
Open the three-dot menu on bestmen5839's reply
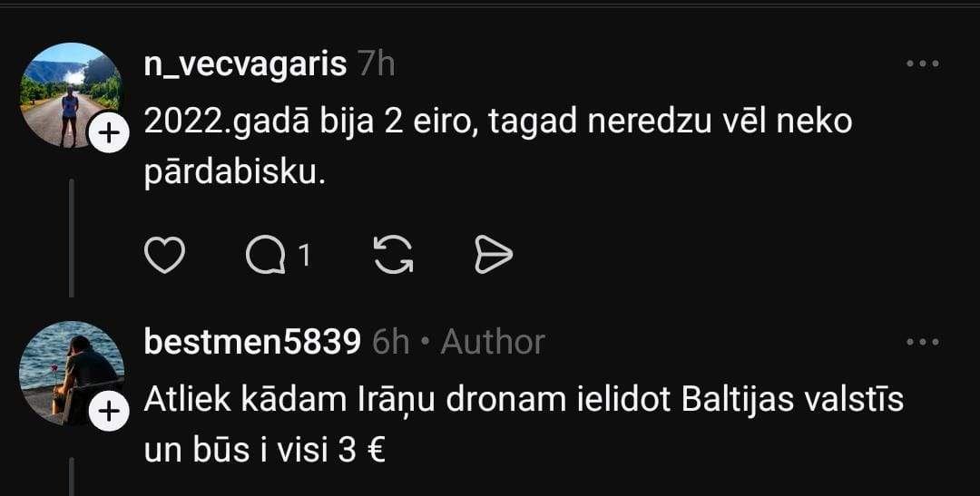[923, 342]
